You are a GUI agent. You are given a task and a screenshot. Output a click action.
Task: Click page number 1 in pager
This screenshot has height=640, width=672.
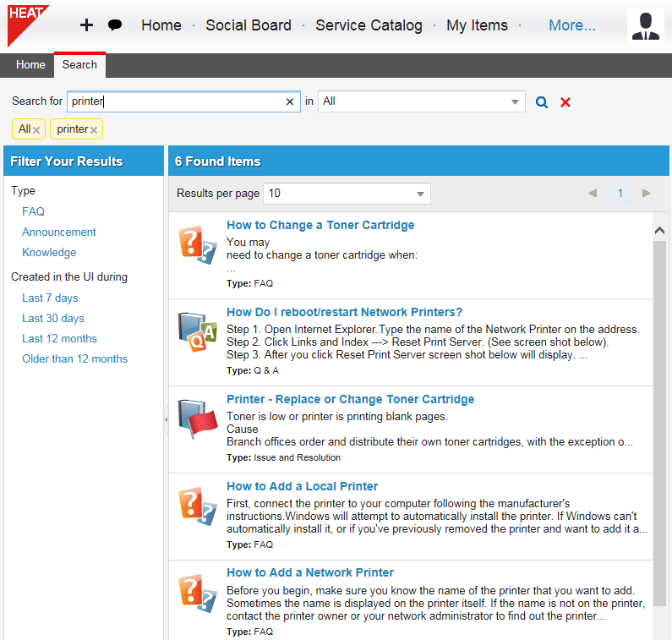click(x=620, y=193)
